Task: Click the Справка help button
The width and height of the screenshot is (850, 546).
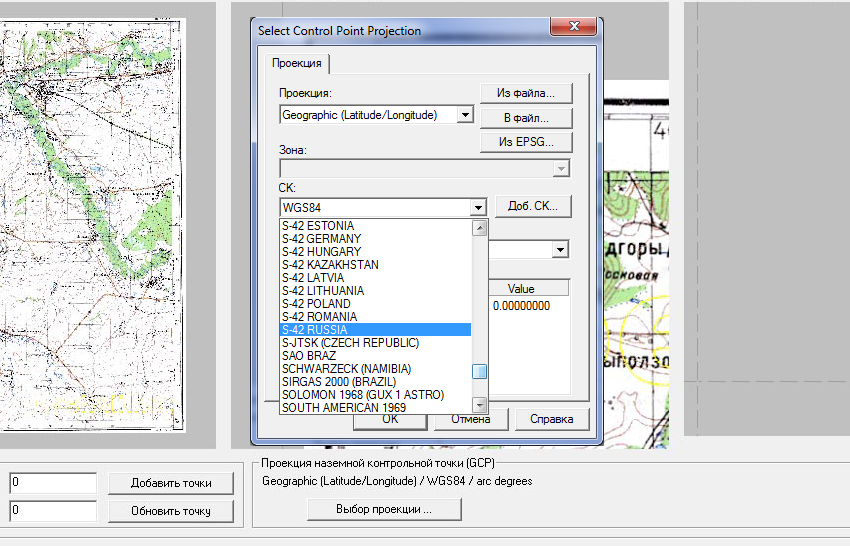Action: [x=551, y=419]
